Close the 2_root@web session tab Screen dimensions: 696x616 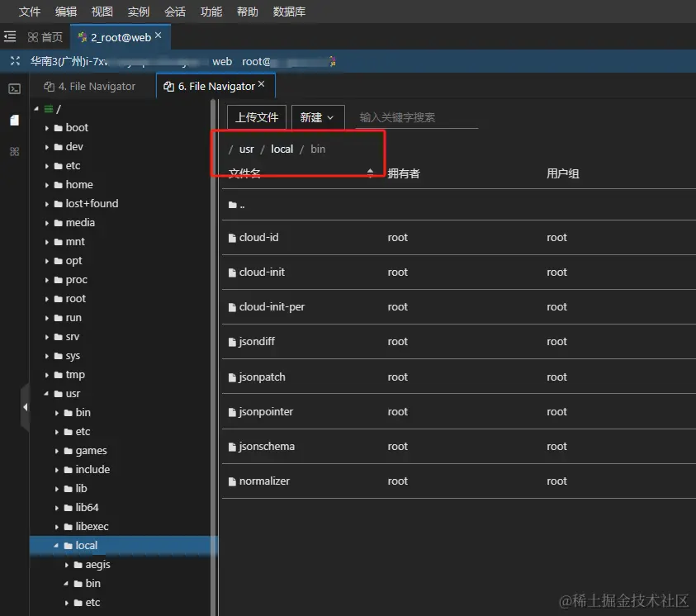pos(158,36)
